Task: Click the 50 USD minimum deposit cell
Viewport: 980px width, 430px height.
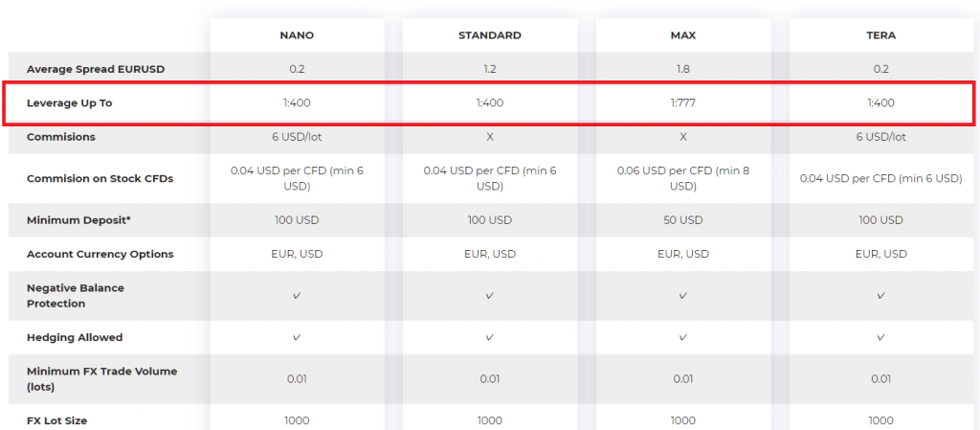Action: pyautogui.click(x=683, y=220)
